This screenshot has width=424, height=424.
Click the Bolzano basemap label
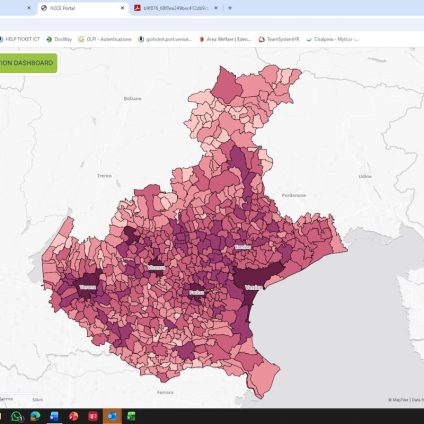point(132,99)
